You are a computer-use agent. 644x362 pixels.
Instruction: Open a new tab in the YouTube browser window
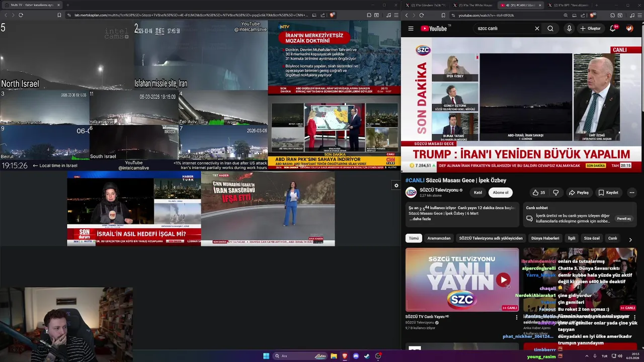tap(596, 5)
